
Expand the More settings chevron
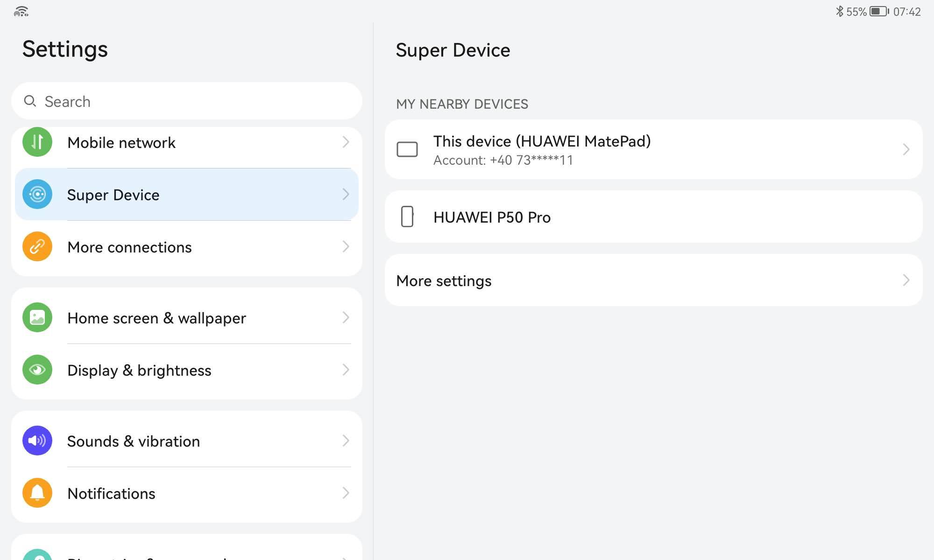point(906,280)
